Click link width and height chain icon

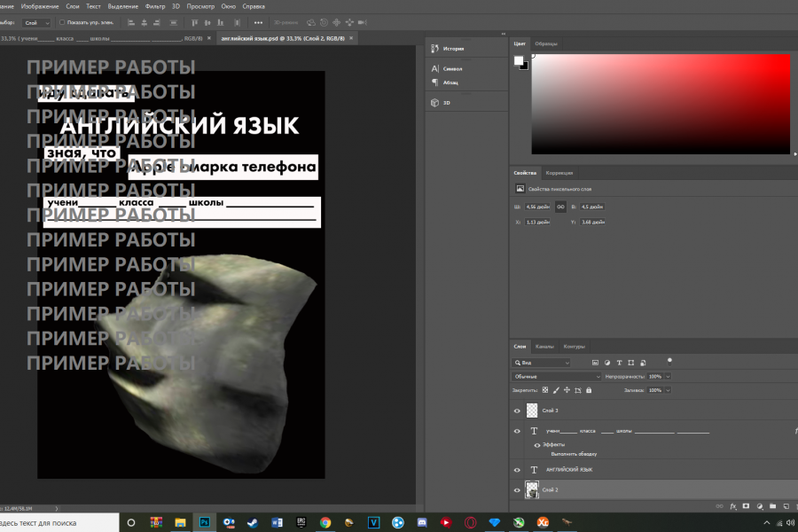pos(560,207)
